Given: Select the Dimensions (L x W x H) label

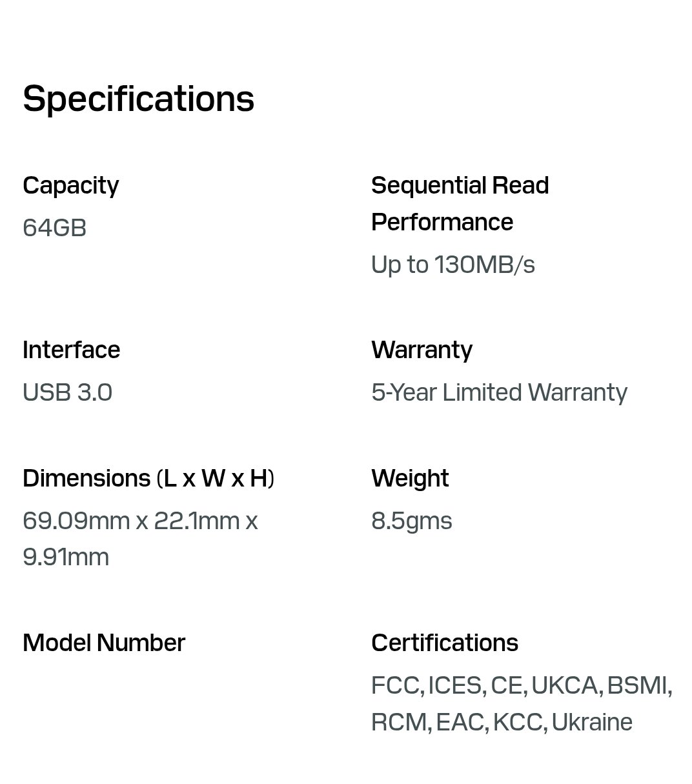Looking at the screenshot, I should (x=148, y=478).
